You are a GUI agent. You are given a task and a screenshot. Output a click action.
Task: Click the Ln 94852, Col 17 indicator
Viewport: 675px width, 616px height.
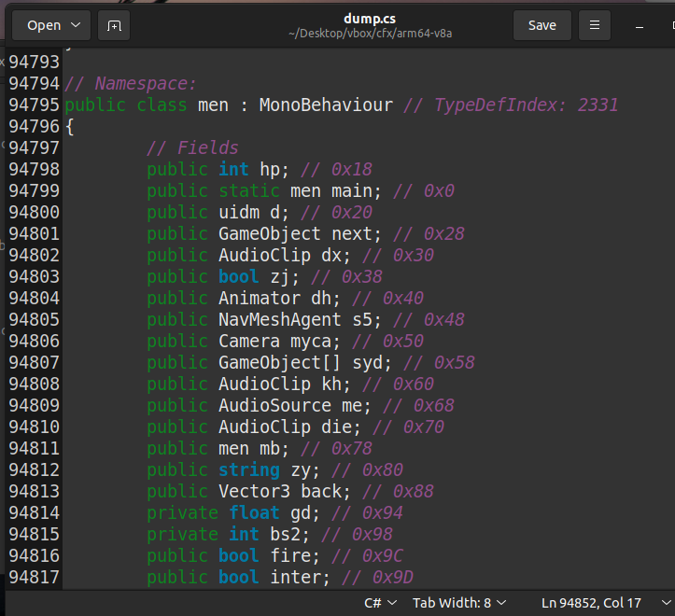click(x=591, y=603)
